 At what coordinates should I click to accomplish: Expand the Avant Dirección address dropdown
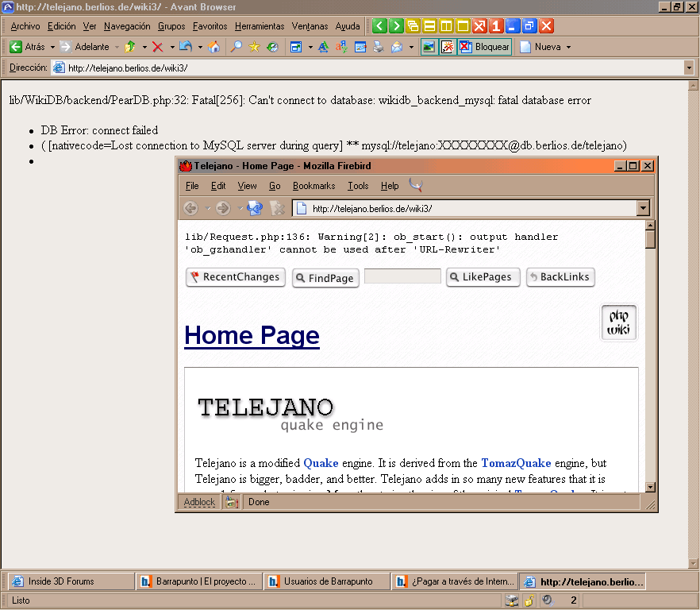(x=689, y=68)
